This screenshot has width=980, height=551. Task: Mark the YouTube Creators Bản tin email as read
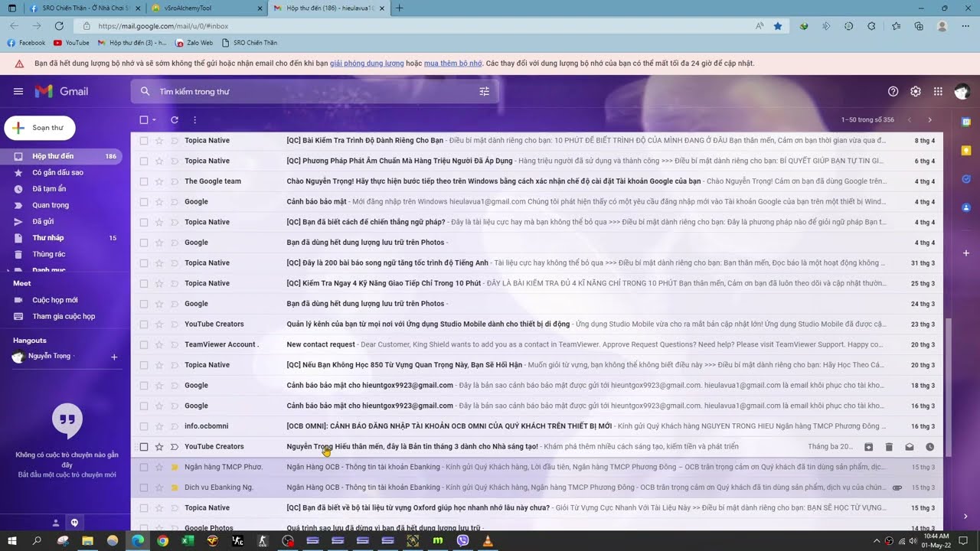tap(910, 447)
